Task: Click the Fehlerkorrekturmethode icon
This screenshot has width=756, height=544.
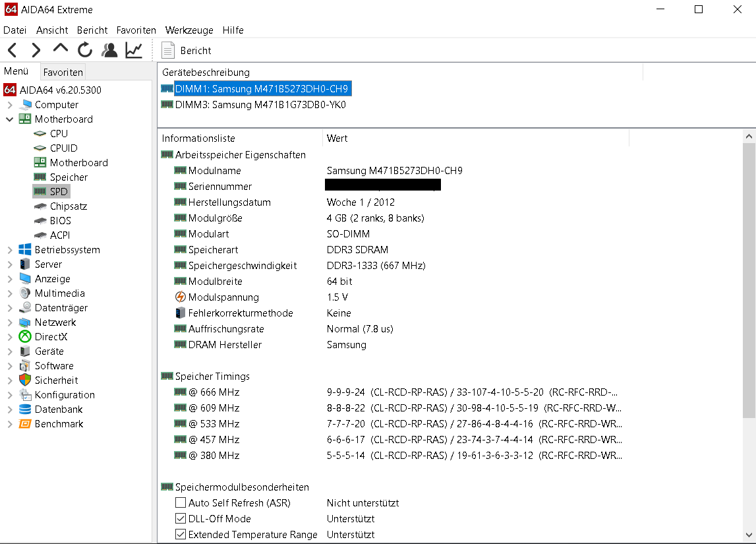Action: (x=181, y=313)
